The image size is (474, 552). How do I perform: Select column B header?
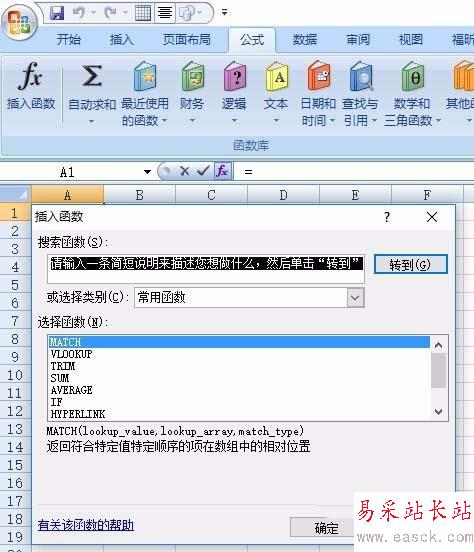139,195
